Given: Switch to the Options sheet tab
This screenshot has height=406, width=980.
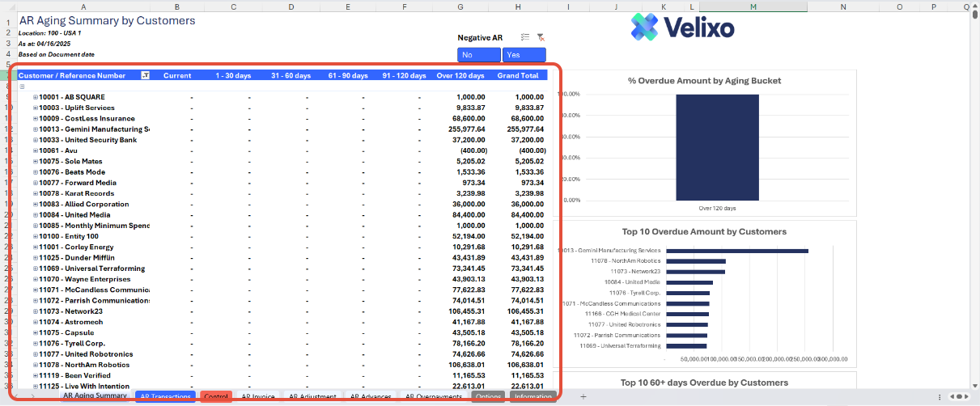Looking at the screenshot, I should [488, 396].
